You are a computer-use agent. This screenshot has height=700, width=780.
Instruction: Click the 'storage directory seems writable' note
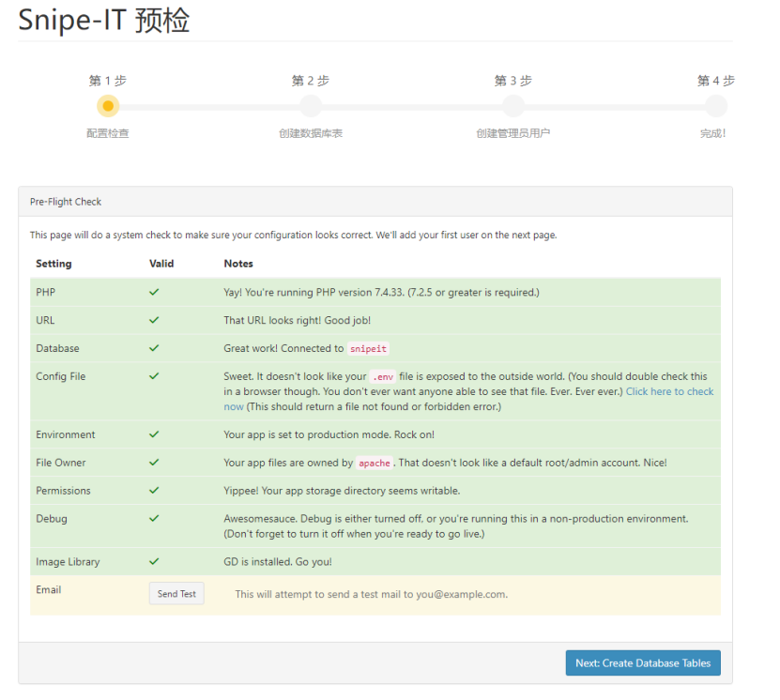click(x=342, y=491)
